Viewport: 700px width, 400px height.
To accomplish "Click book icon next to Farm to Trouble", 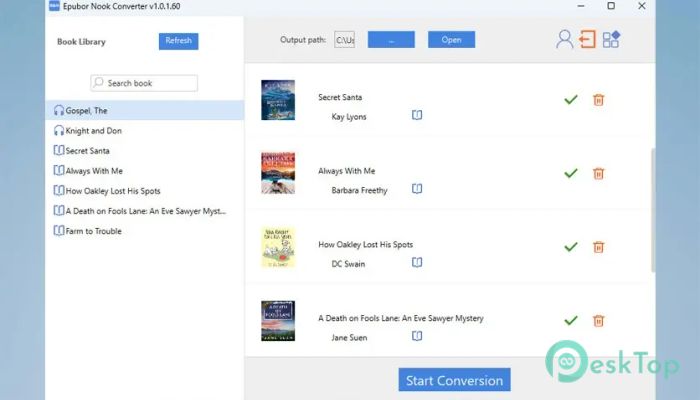I will point(58,231).
